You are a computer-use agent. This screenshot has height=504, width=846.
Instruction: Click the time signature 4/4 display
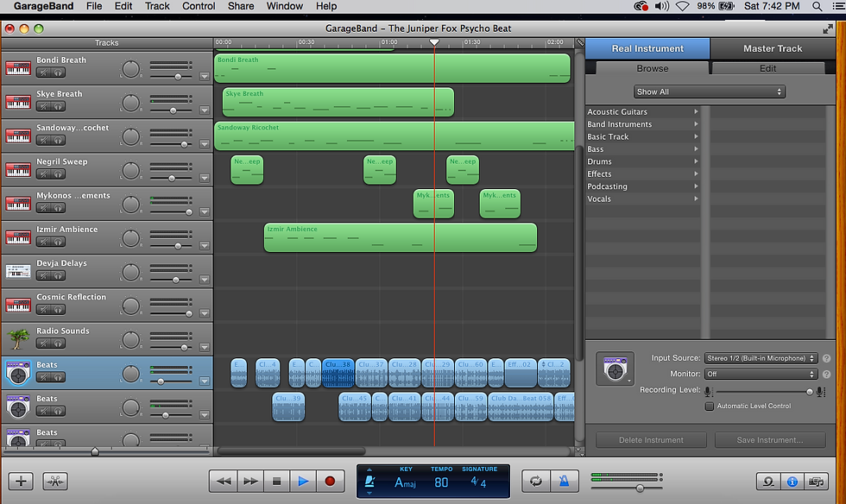click(x=478, y=482)
